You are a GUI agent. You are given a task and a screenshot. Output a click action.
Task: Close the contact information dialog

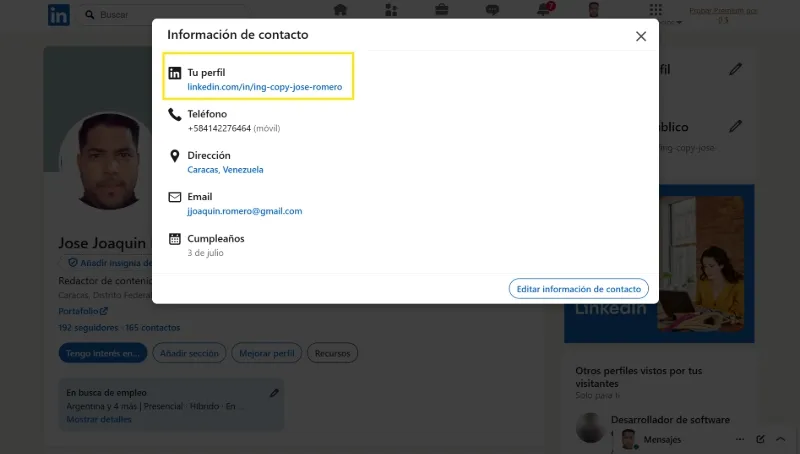[x=641, y=36]
